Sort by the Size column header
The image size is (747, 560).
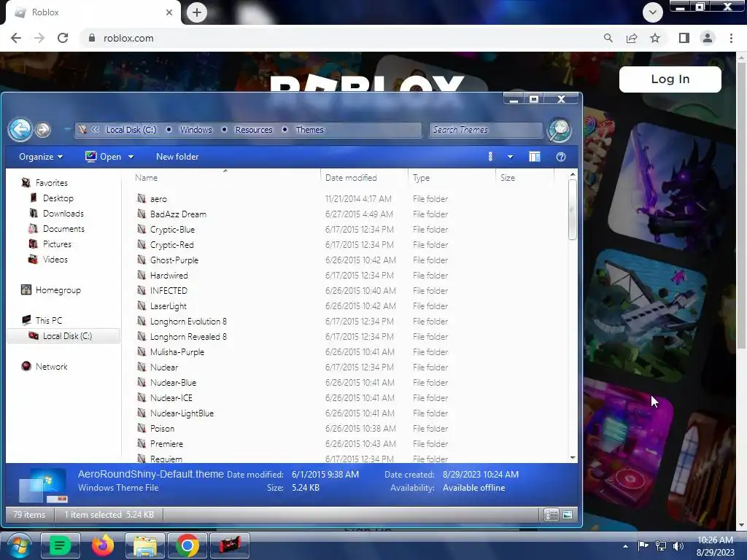(x=525, y=178)
